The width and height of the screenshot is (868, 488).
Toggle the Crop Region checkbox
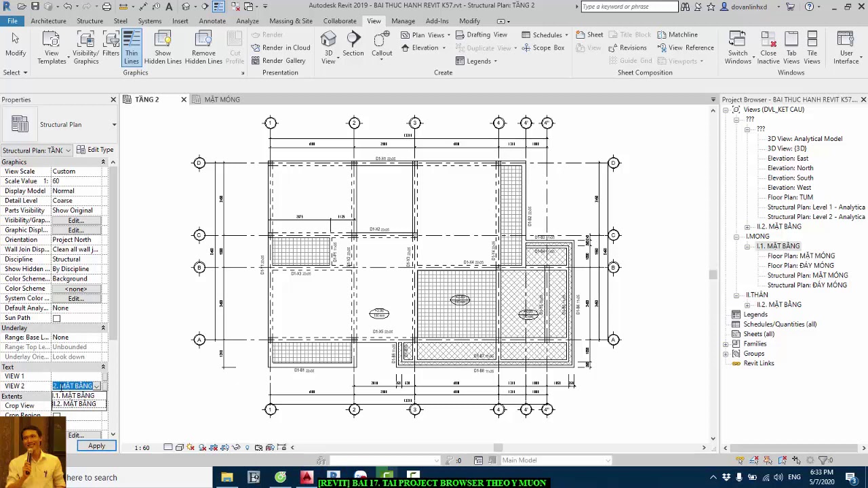[x=56, y=415]
